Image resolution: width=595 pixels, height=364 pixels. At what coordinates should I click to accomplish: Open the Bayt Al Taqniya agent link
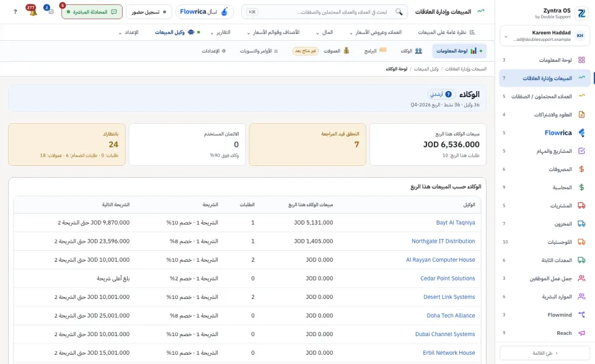click(x=456, y=223)
